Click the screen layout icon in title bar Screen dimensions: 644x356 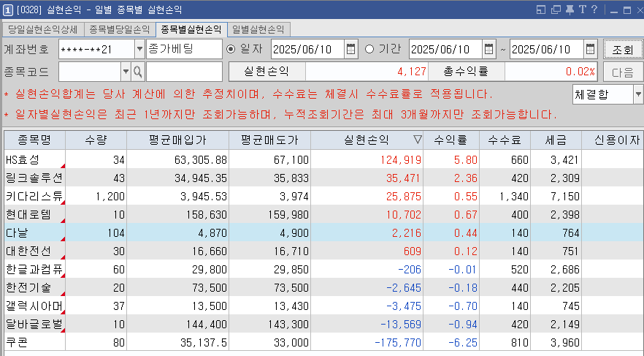[541, 10]
